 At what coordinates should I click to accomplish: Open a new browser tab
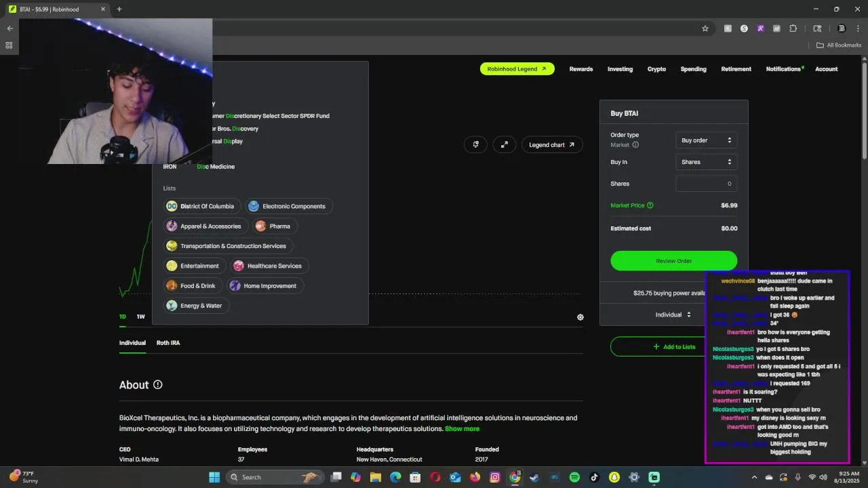[119, 9]
